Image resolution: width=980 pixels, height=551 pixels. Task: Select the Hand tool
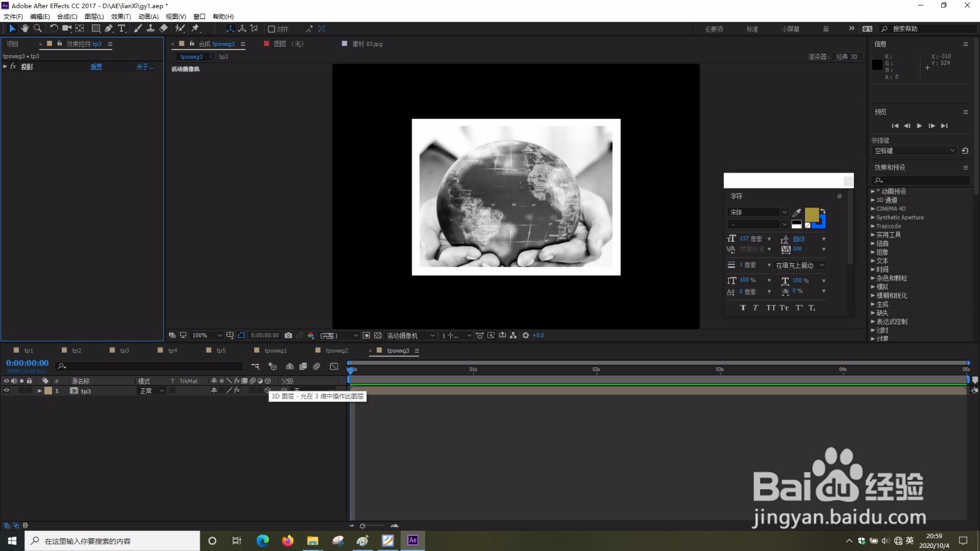pyautogui.click(x=25, y=28)
